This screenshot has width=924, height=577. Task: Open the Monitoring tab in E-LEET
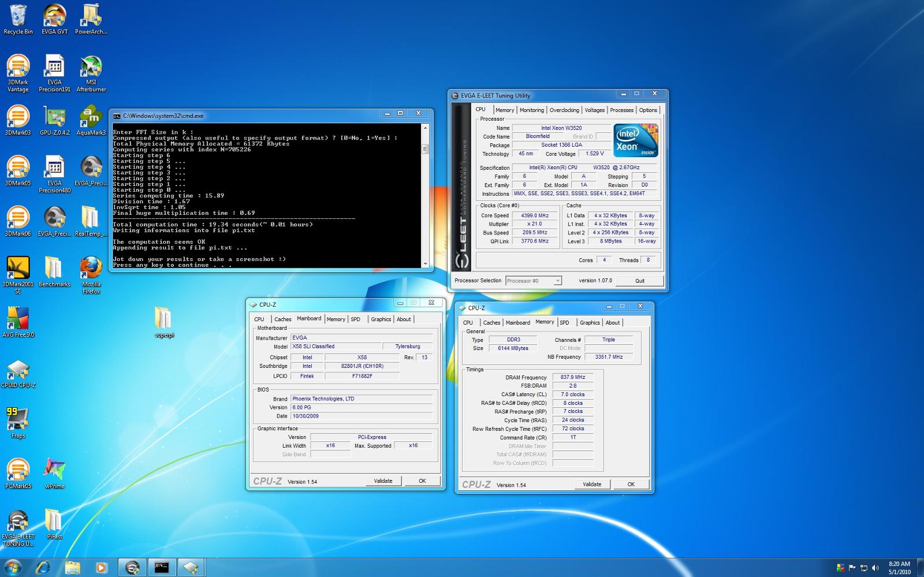[531, 110]
